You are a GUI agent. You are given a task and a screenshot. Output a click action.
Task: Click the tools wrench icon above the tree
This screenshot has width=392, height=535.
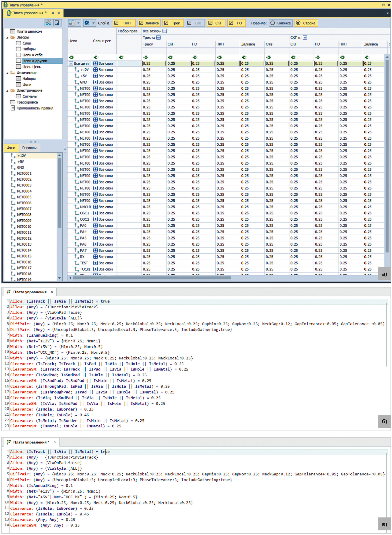pos(48,23)
